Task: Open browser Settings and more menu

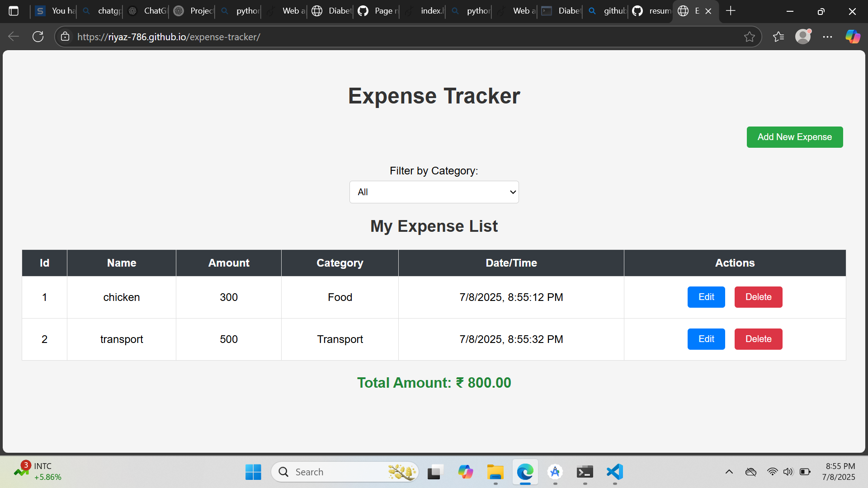Action: (827, 37)
